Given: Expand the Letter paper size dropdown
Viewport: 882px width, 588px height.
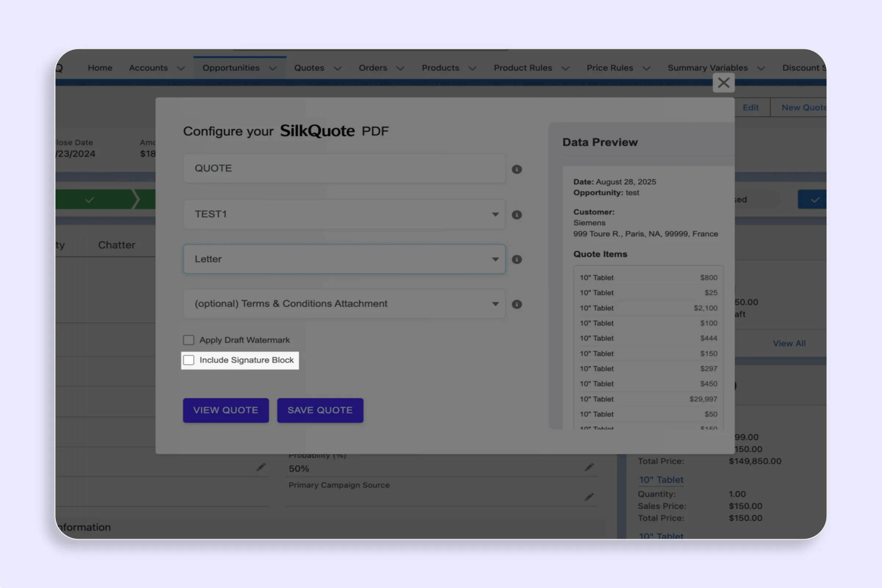Looking at the screenshot, I should pyautogui.click(x=344, y=259).
